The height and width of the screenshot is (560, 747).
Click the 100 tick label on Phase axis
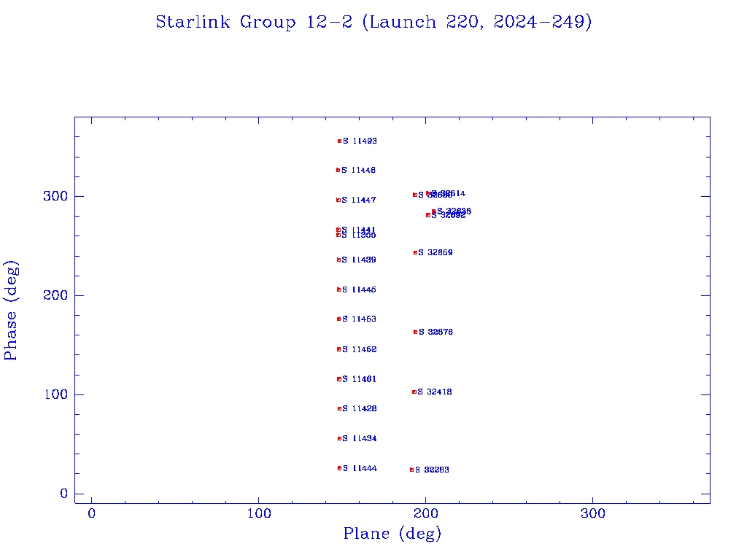[56, 394]
